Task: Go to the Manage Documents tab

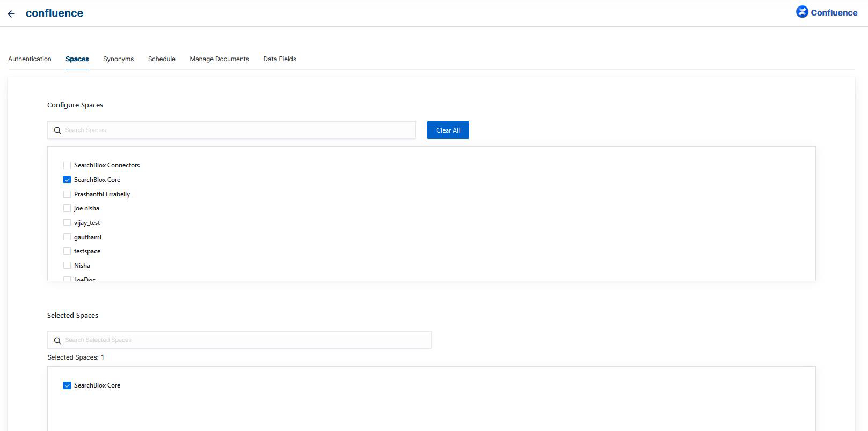Action: tap(219, 59)
